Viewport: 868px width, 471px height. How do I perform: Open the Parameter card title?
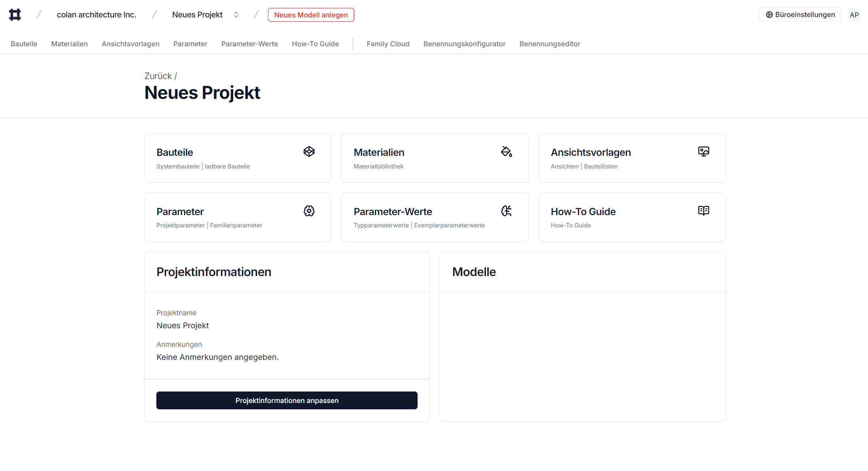(180, 212)
